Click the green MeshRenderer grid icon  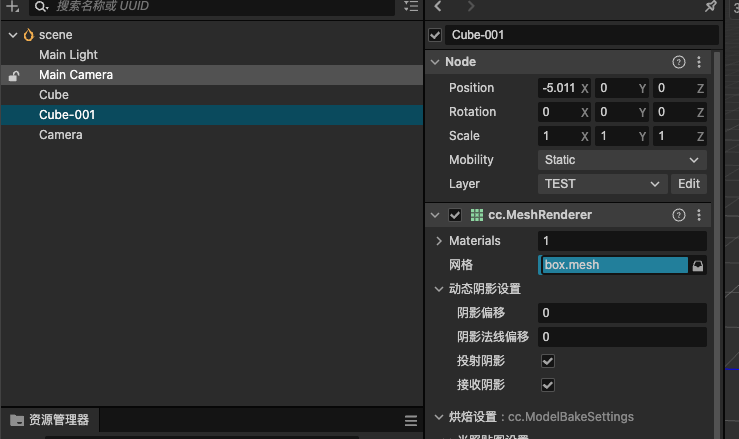tap(477, 215)
